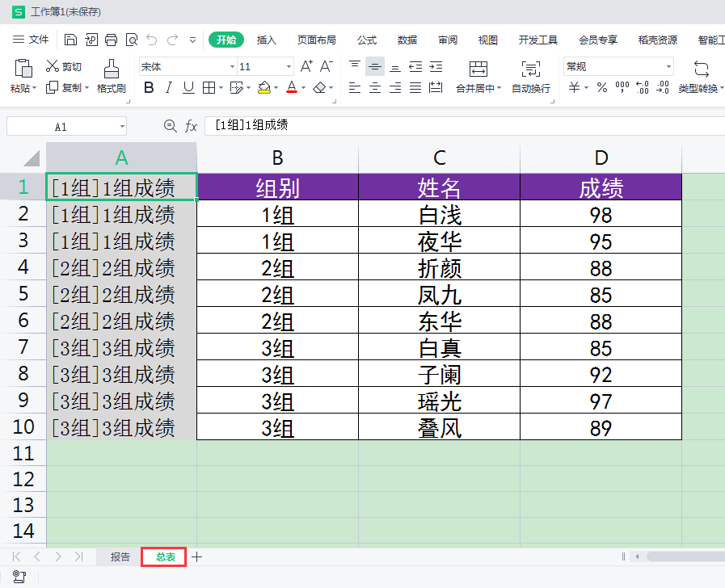
Task: Decrease indent icon
Action: [x=415, y=66]
